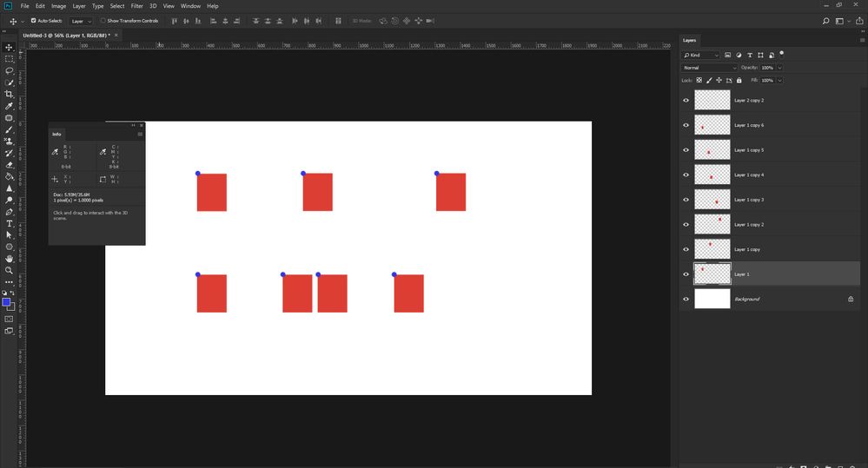Viewport: 868px width, 468px height.
Task: Select the Pen tool
Action: (9, 212)
